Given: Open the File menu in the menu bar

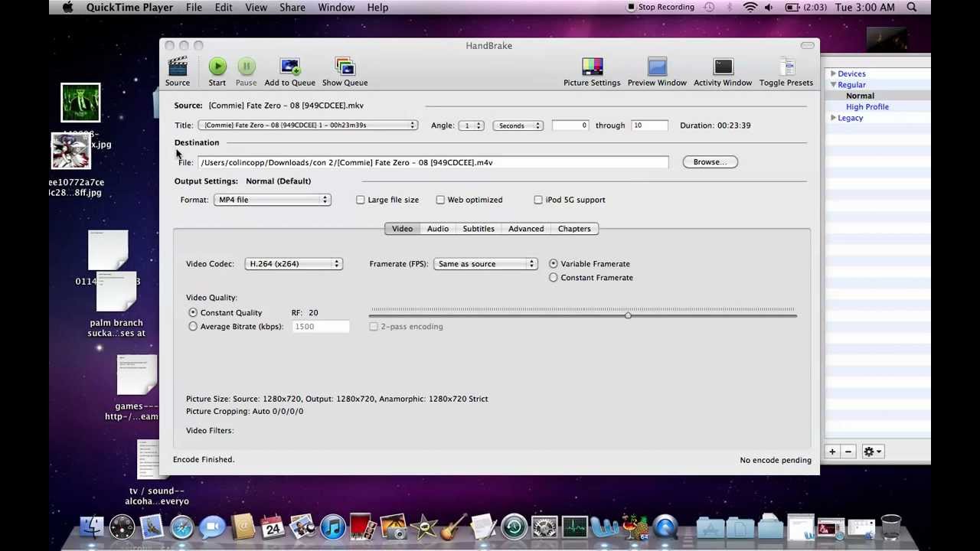Looking at the screenshot, I should point(194,7).
